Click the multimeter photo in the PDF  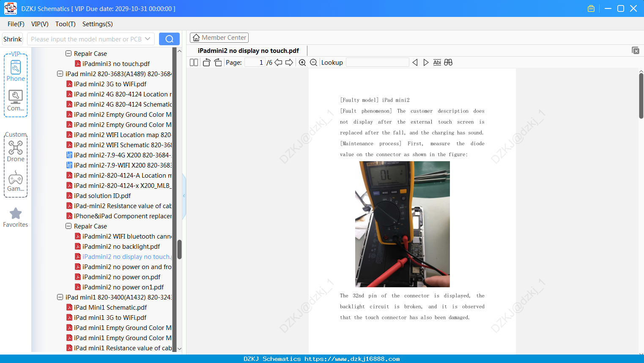pos(403,224)
